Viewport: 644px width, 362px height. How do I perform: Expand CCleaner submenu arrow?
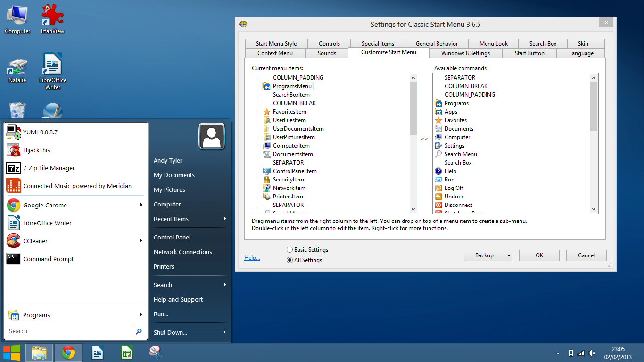(x=140, y=241)
